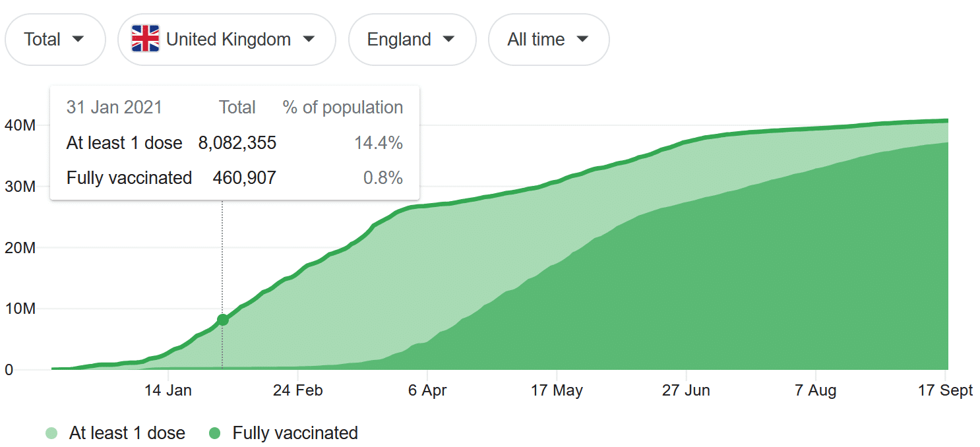Click the Fully vaccinated legend label
Screen dimensions: 980x447
[295, 433]
